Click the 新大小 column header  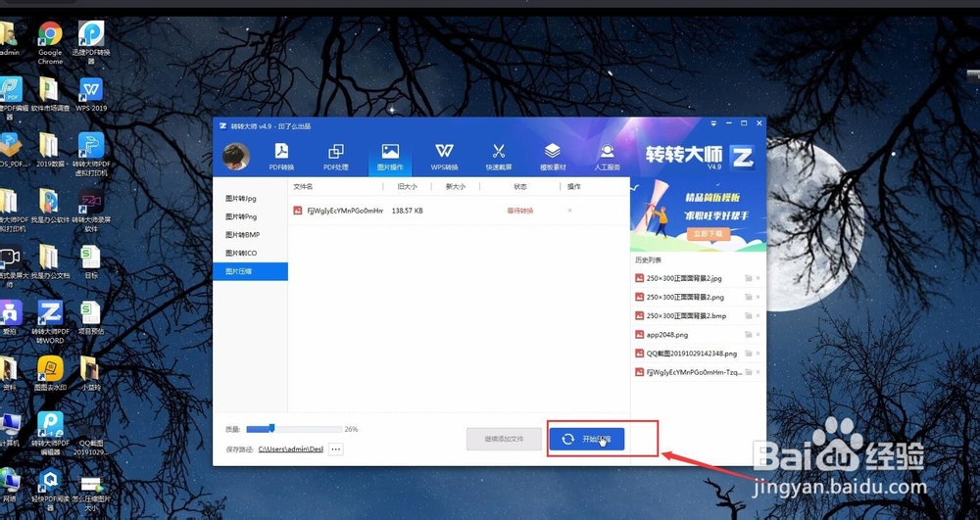pyautogui.click(x=455, y=187)
